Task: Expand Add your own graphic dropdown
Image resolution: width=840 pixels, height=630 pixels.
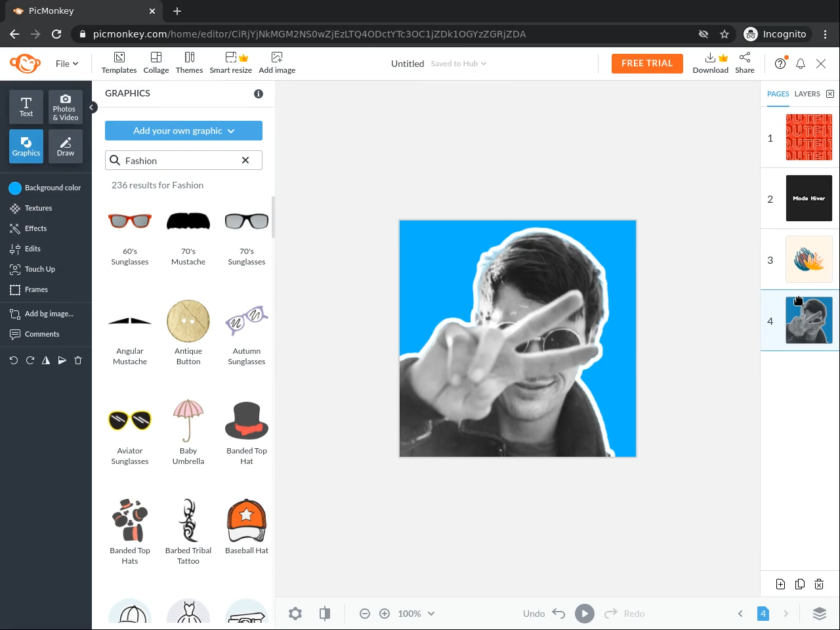Action: [184, 131]
